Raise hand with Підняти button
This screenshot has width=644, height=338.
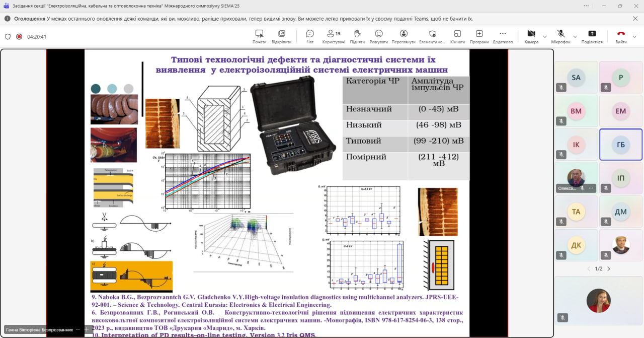(x=357, y=36)
